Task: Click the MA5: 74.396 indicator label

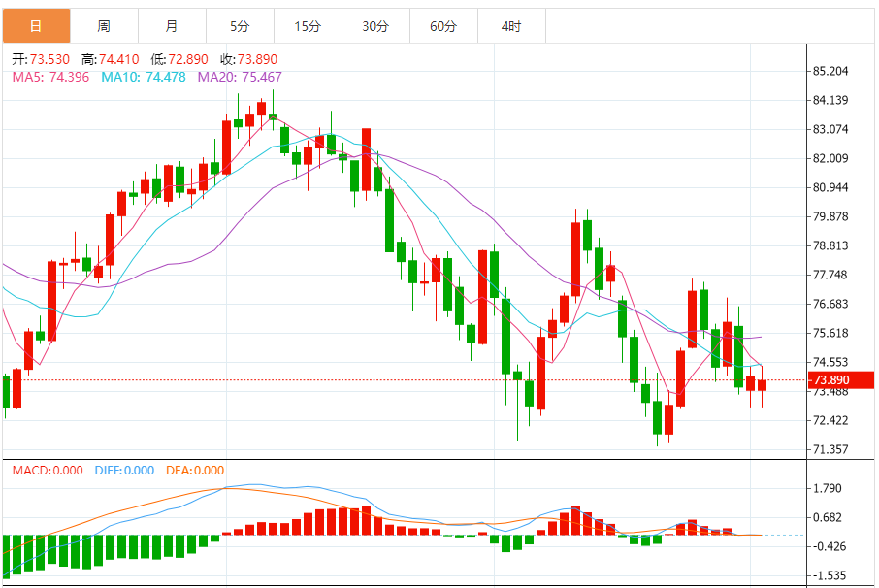Action: click(x=51, y=77)
